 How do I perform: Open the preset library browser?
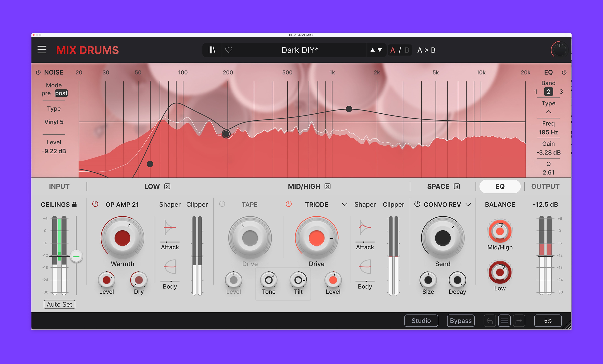[x=212, y=50]
